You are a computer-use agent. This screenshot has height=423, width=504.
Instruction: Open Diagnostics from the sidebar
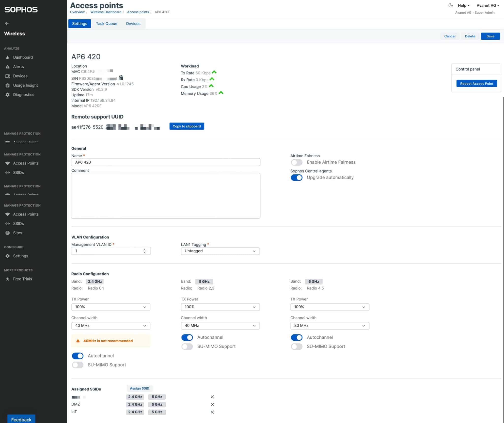click(x=24, y=94)
